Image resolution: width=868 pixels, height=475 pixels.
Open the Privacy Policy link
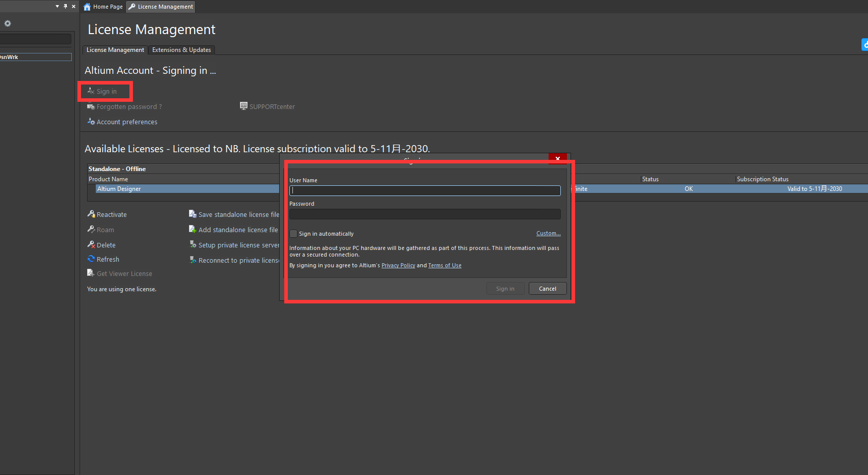coord(398,265)
